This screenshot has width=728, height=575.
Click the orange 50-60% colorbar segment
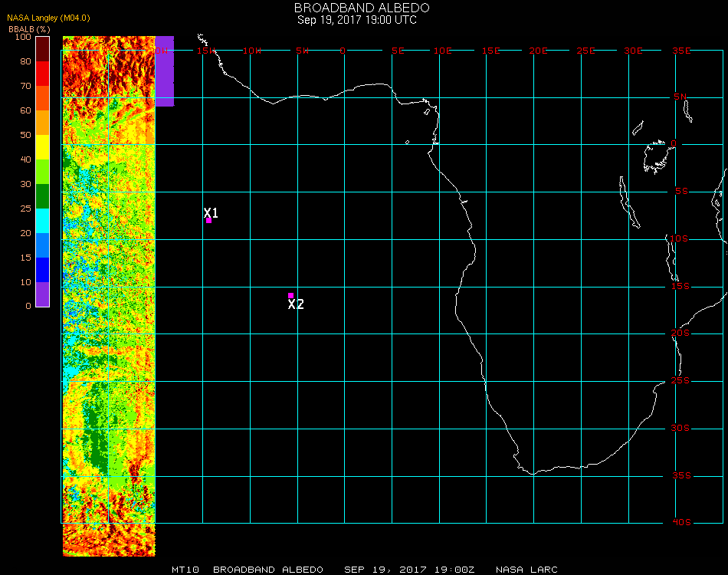(x=43, y=123)
